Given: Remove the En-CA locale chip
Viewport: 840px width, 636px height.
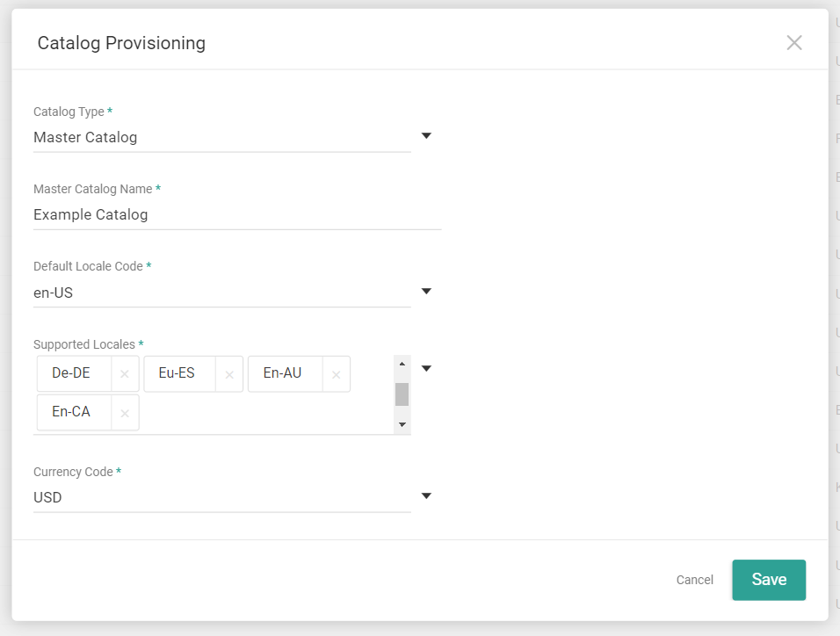Looking at the screenshot, I should [124, 413].
